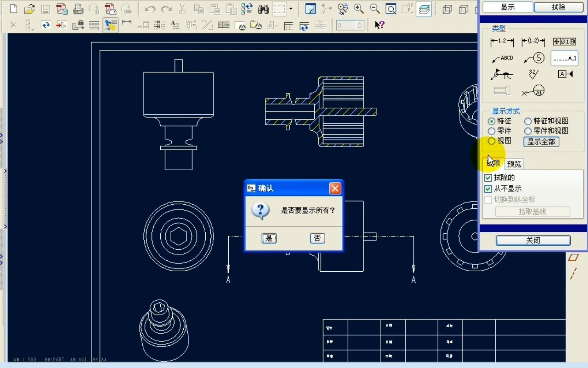Open a file with the folder icon
The height and width of the screenshot is (368, 588).
point(29,9)
